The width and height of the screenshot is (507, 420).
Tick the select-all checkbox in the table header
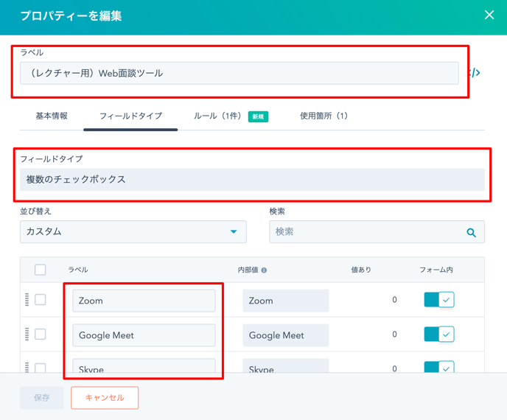pyautogui.click(x=40, y=270)
